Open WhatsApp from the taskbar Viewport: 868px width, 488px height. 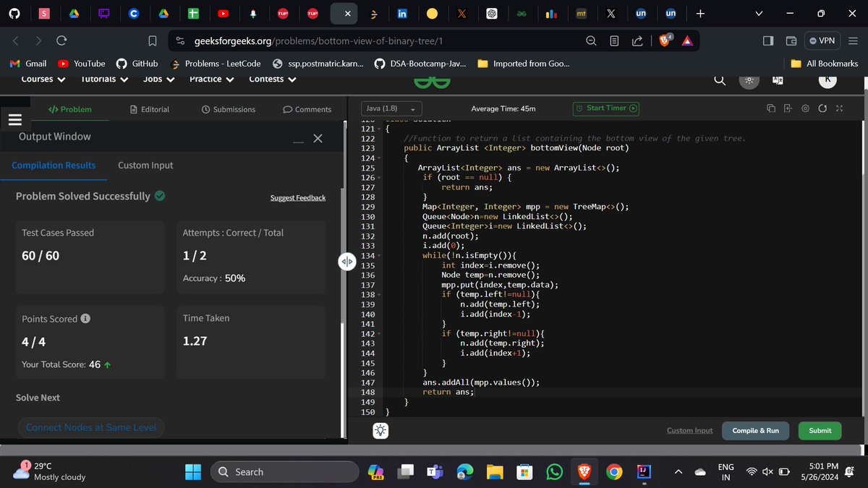(554, 472)
